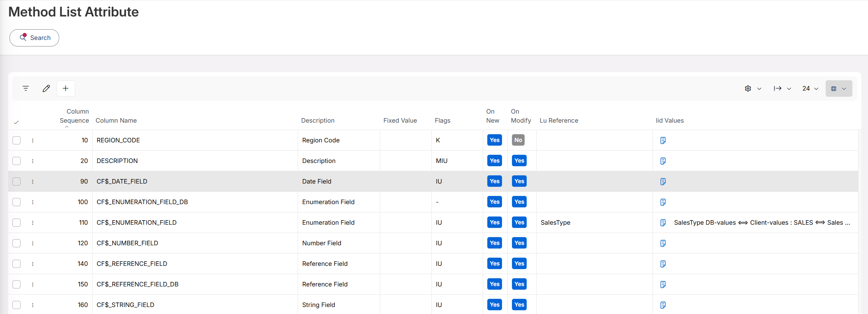Add a new row with plus icon
The image size is (868, 314).
point(66,88)
